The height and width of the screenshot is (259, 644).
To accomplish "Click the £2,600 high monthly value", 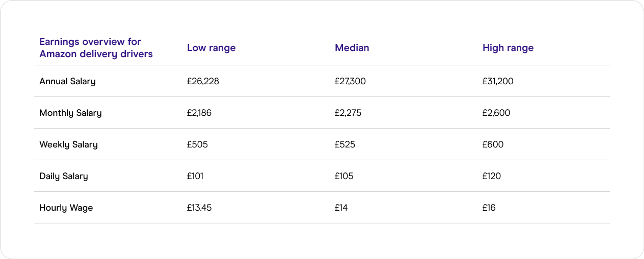I will (496, 113).
